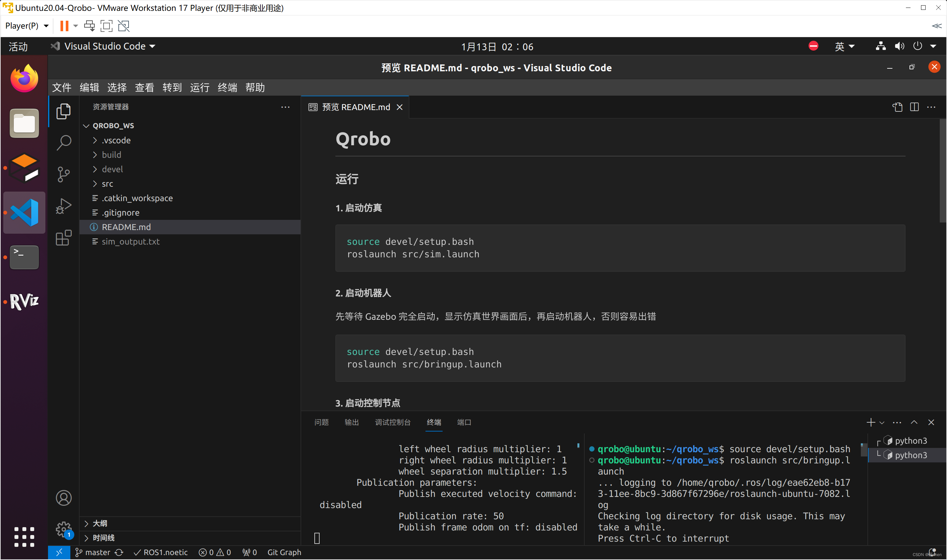
Task: Open the Accounts menu icon
Action: [63, 498]
